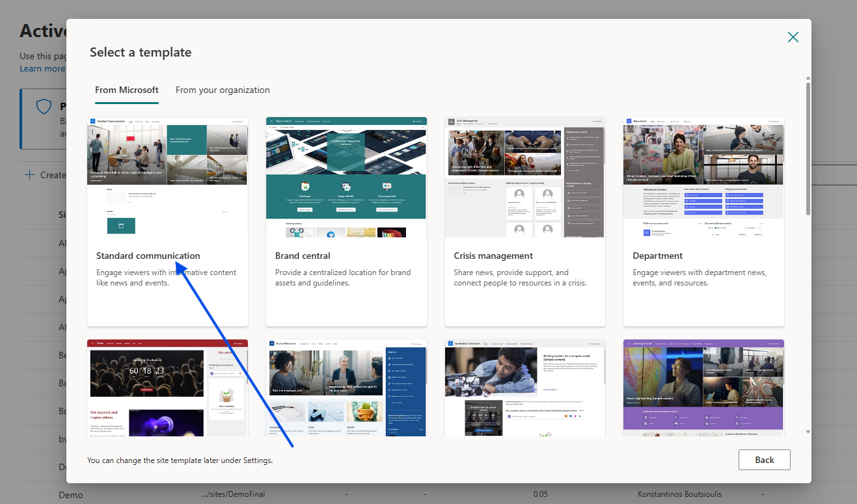Choose the red Event template with countdown
Screen dimensions: 857x504
[167, 388]
